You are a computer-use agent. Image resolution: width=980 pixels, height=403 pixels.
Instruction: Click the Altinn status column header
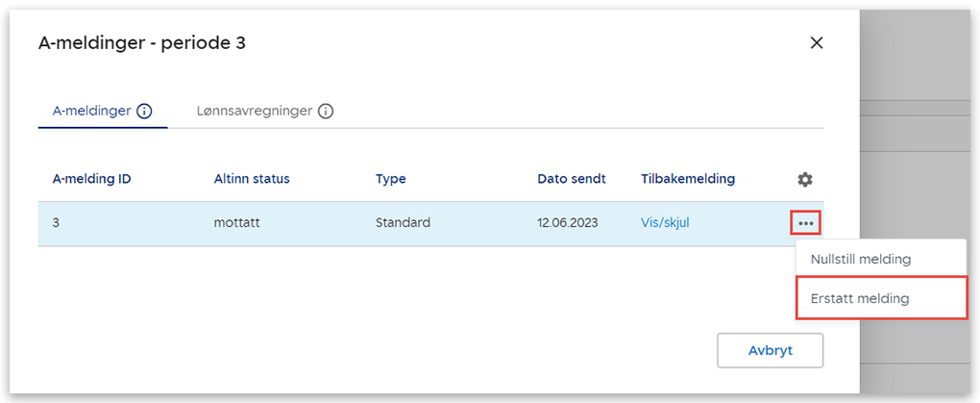252,179
